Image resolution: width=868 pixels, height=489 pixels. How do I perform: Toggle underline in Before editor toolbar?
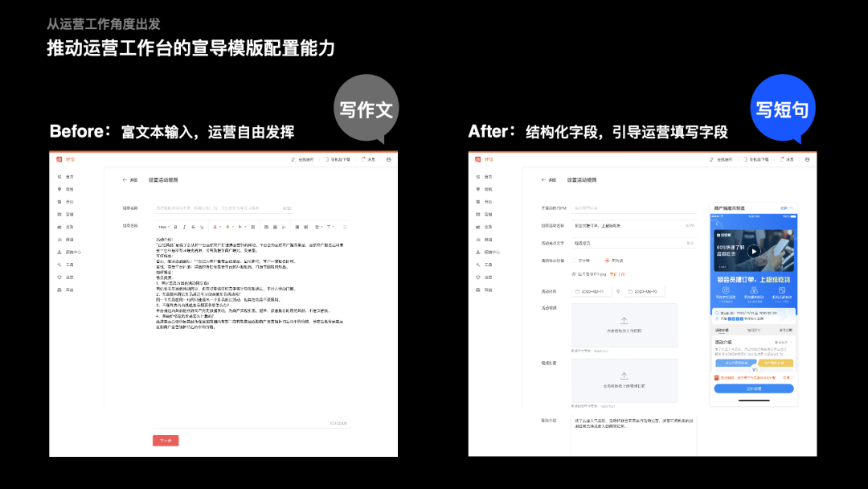click(x=202, y=227)
